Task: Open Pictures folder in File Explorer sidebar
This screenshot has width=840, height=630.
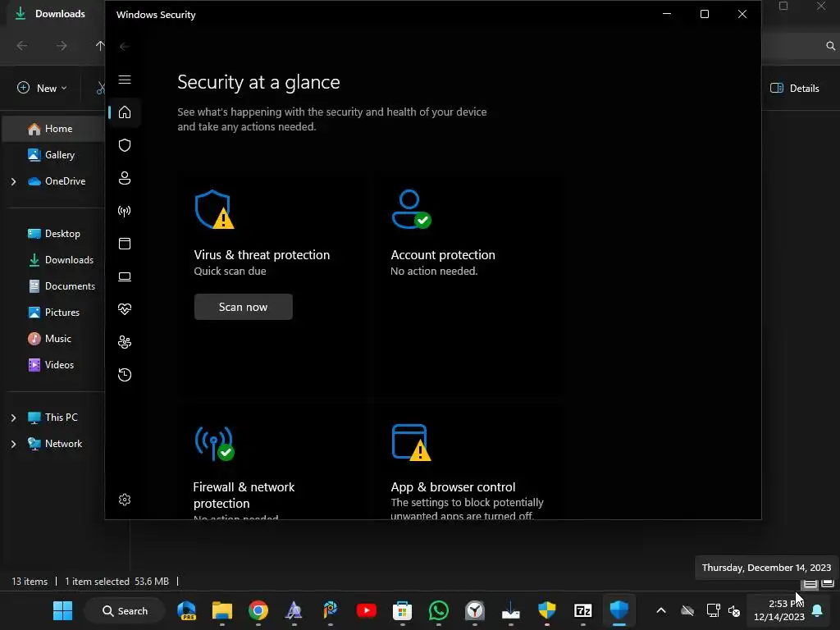Action: [x=53, y=313]
